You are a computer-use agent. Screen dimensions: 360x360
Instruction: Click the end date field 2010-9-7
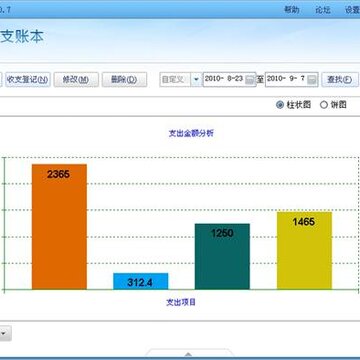click(x=286, y=80)
